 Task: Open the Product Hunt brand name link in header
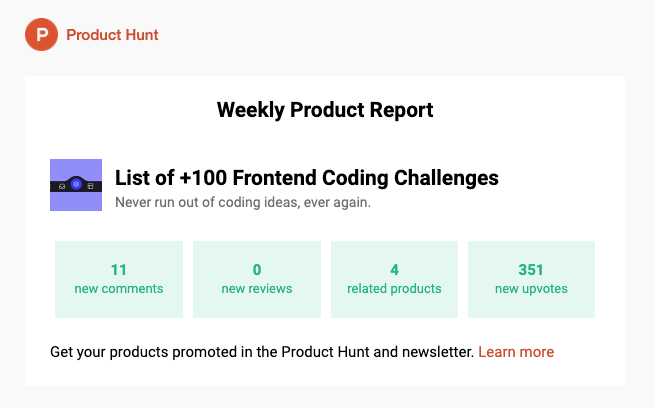coord(112,35)
